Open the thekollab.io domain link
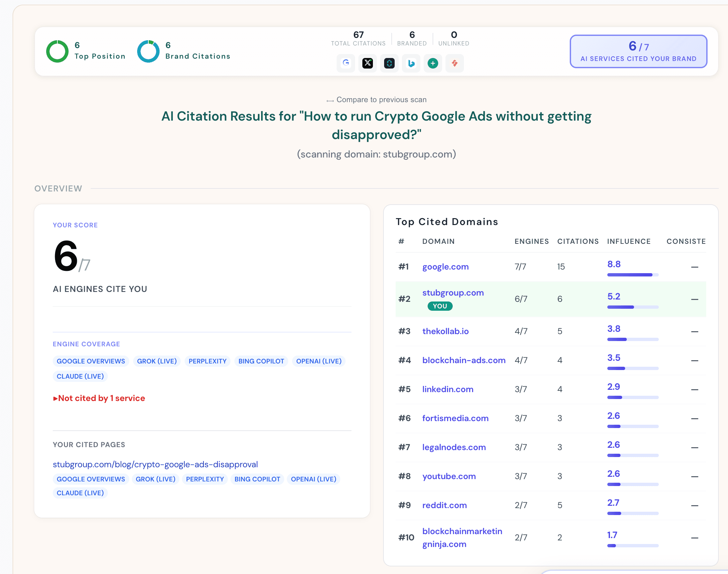 click(445, 331)
